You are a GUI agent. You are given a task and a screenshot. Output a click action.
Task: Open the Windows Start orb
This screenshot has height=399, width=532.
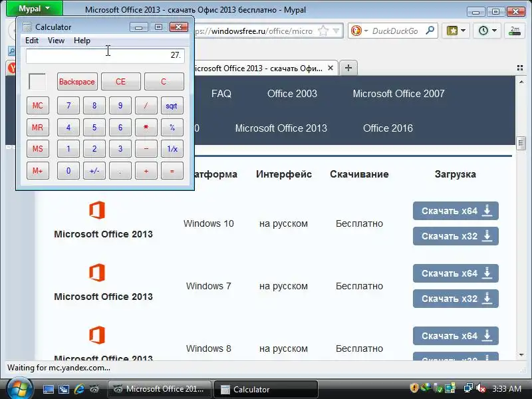point(19,389)
